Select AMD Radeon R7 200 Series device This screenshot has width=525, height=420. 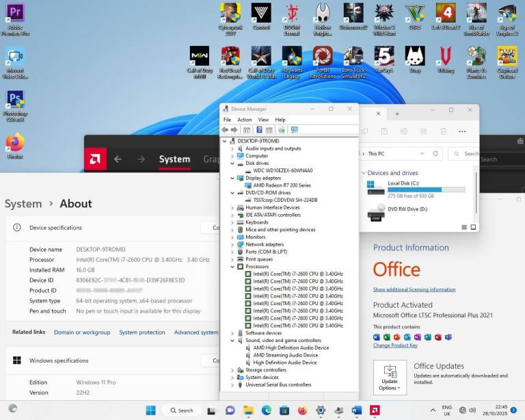pyautogui.click(x=282, y=185)
